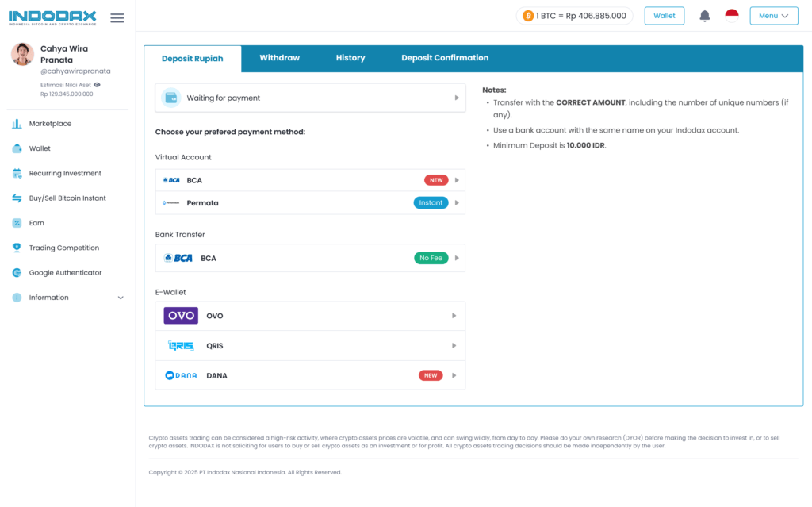This screenshot has width=812, height=507.
Task: Expand the Information menu chevron
Action: (121, 298)
